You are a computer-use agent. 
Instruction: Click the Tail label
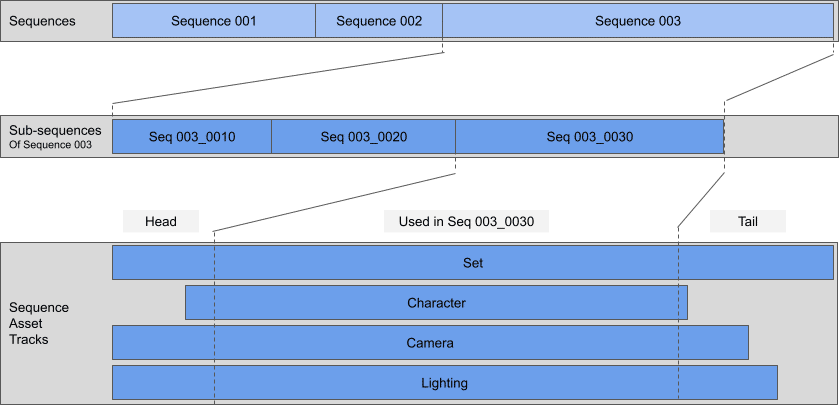(x=747, y=221)
